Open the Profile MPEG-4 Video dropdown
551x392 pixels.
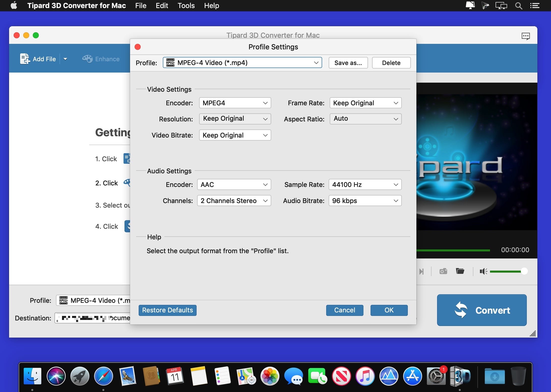(x=242, y=62)
